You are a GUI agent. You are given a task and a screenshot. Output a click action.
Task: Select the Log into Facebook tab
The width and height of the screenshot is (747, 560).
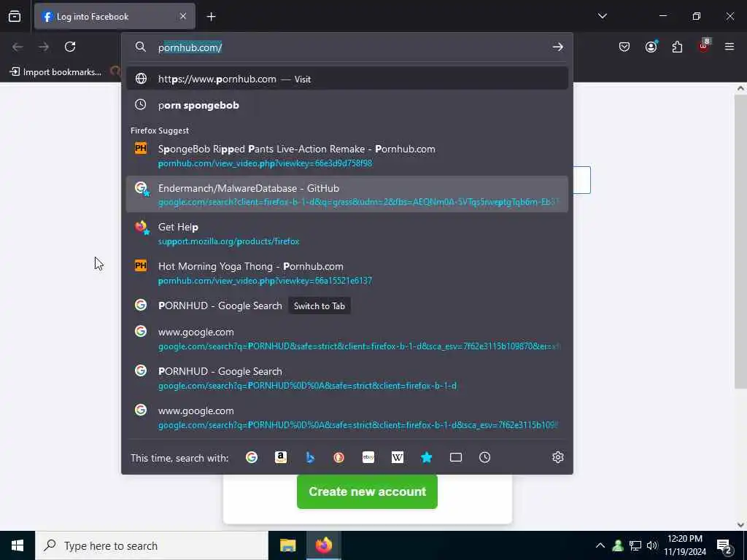115,17
